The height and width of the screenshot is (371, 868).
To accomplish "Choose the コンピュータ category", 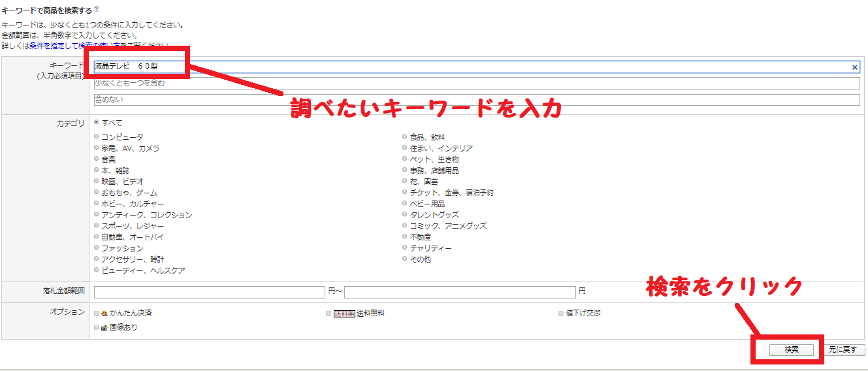I will tap(97, 137).
